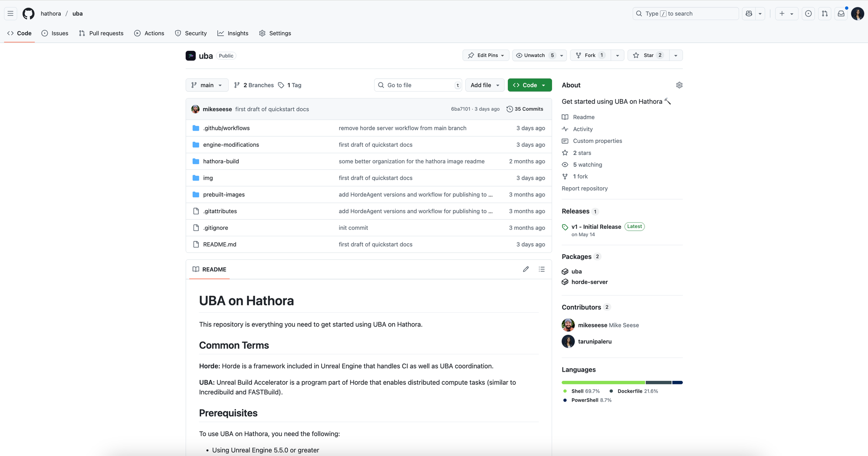The height and width of the screenshot is (456, 868).
Task: Open the main branch switcher dropdown
Action: coord(207,85)
